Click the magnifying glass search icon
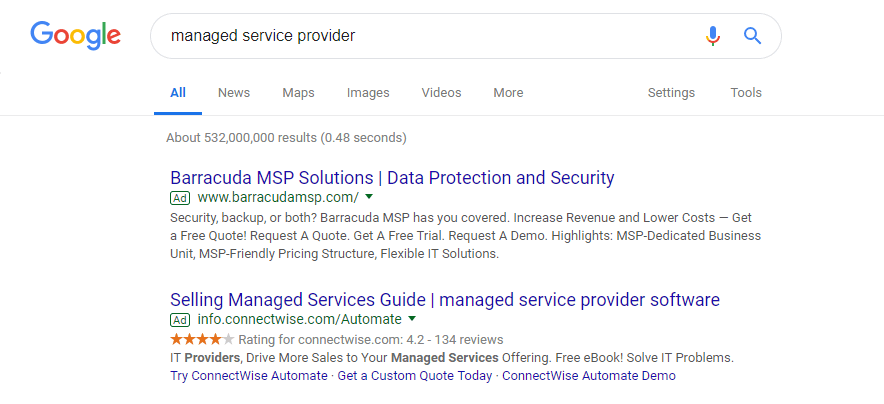884x404 pixels. coord(753,36)
